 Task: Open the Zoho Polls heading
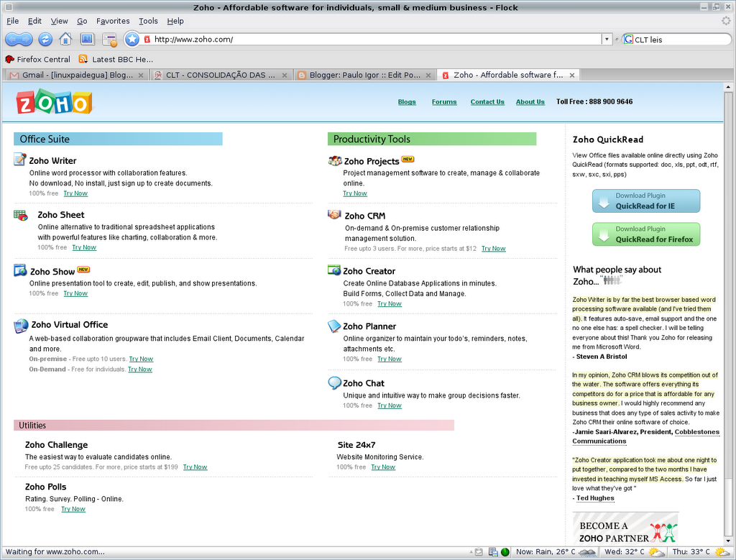tap(45, 487)
